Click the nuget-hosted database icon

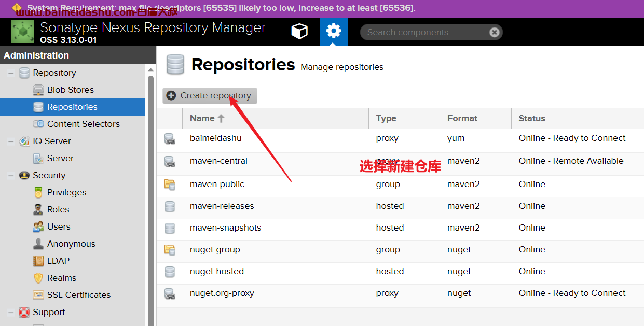pyautogui.click(x=170, y=272)
